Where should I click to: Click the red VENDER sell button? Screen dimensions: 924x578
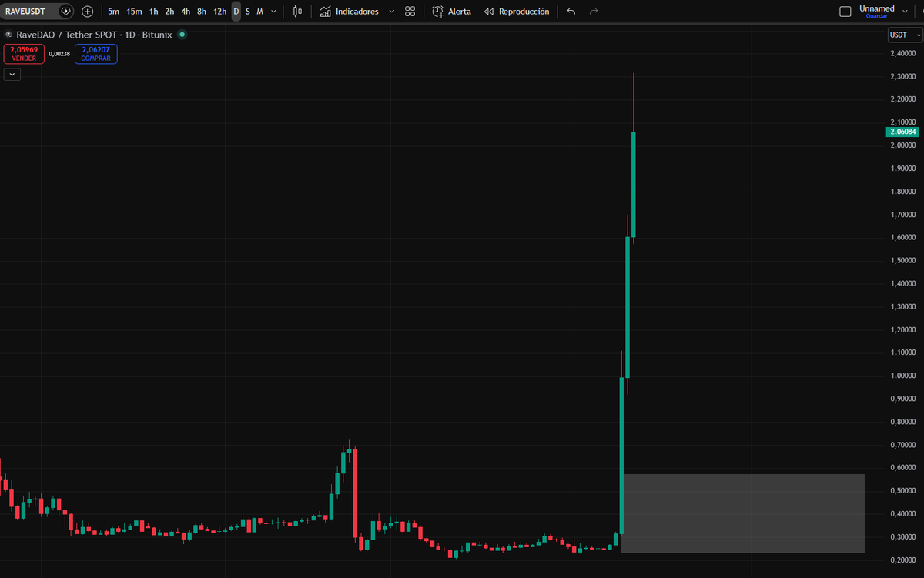point(24,54)
